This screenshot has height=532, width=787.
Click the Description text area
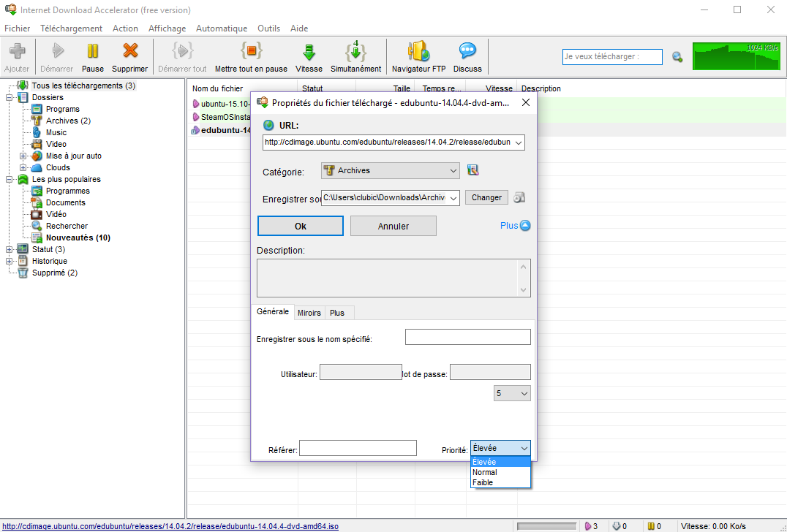(393, 278)
